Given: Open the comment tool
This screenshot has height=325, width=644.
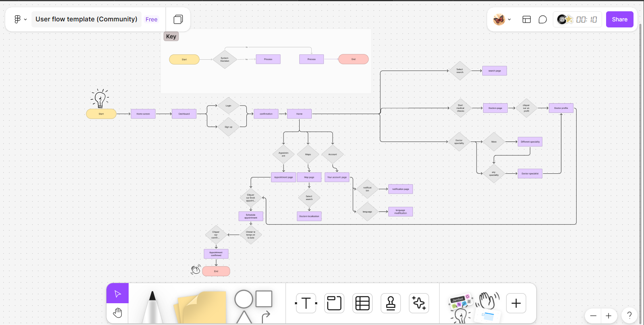Looking at the screenshot, I should click(x=543, y=19).
